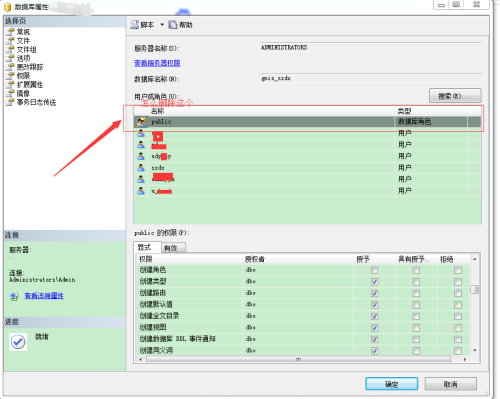500x399 pixels.
Task: Uncheck 授予 for 创建类型
Action: tap(375, 282)
